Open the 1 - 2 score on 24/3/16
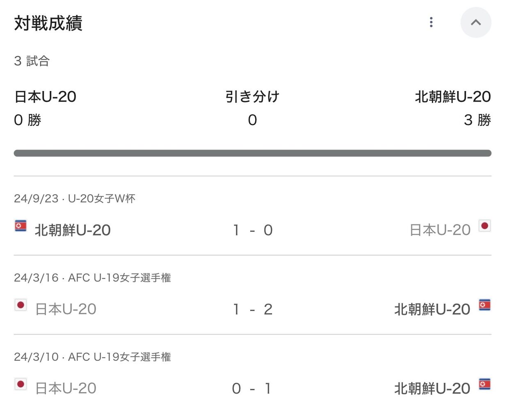 coord(252,309)
